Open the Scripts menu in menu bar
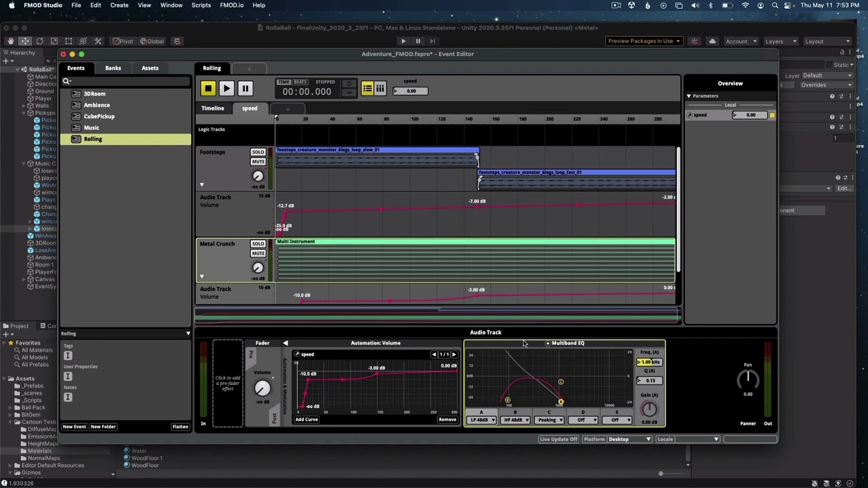This screenshot has width=868, height=488. click(201, 5)
